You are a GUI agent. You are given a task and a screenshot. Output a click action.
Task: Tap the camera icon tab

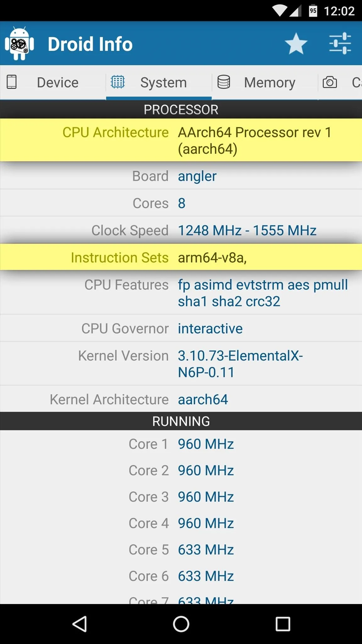[330, 82]
